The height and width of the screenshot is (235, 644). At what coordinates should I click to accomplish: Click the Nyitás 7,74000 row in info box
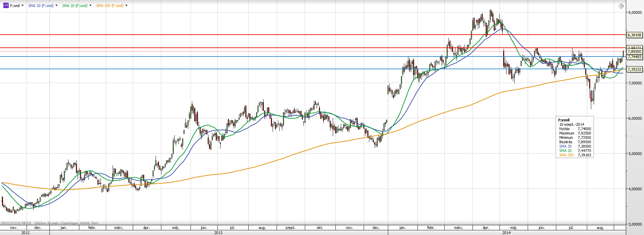575,129
